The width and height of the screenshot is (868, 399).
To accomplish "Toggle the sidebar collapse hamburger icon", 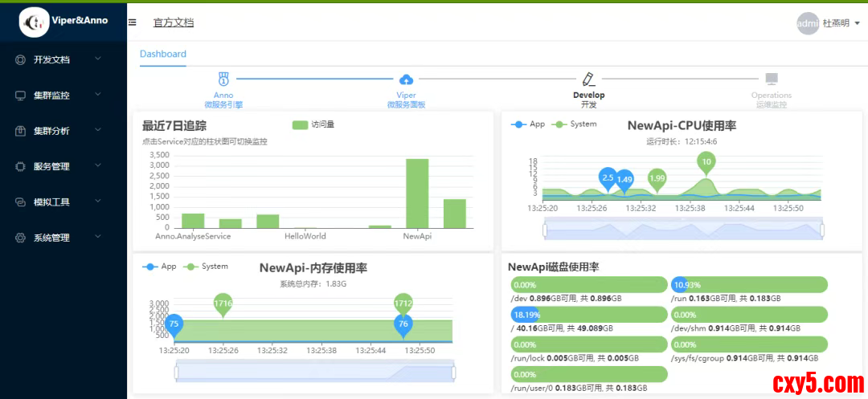I will [x=132, y=22].
